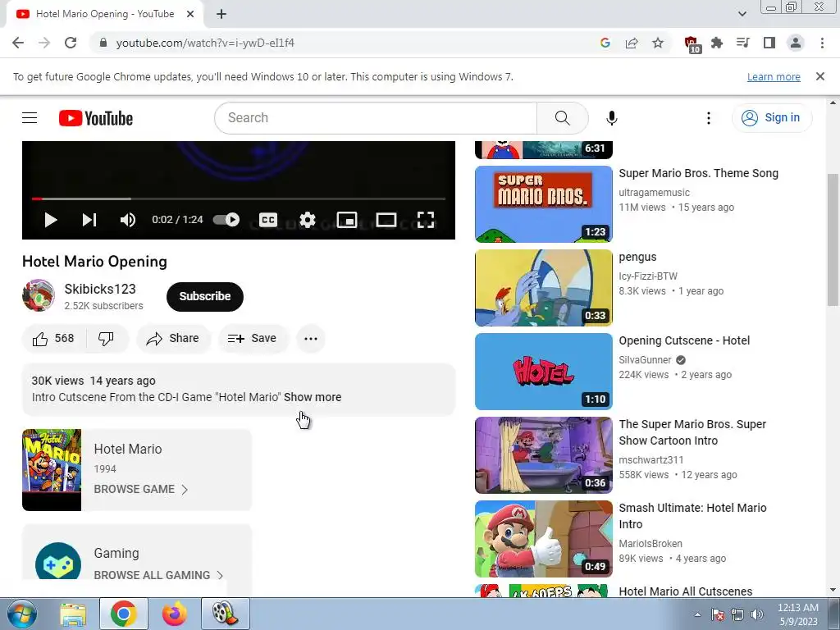Open the Gaming category icon
Screen dimensions: 840x630
point(58,562)
